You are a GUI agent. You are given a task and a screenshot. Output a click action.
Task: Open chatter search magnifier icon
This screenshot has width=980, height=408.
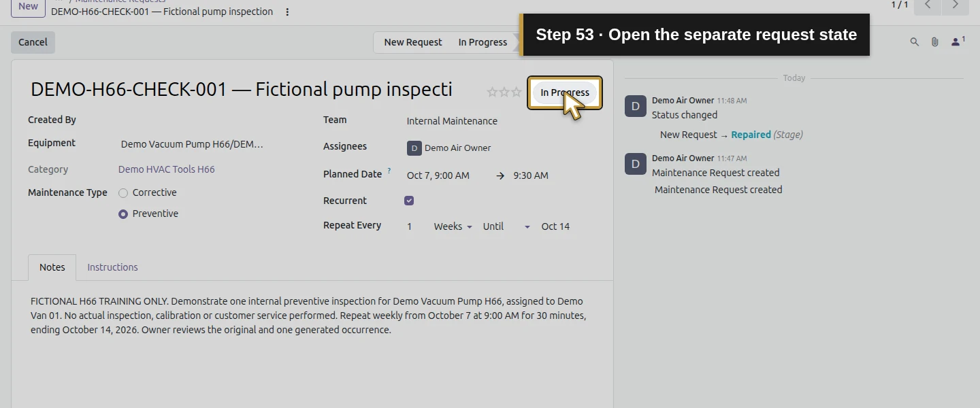915,42
